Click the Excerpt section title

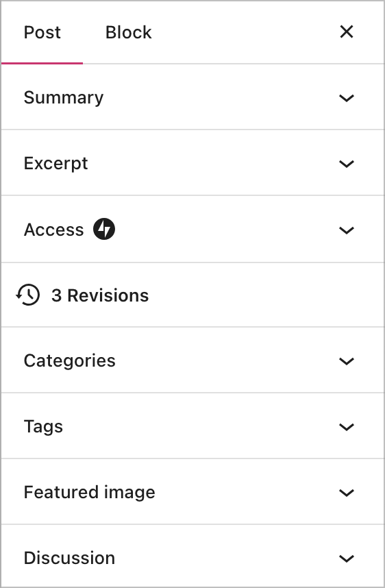pos(56,164)
